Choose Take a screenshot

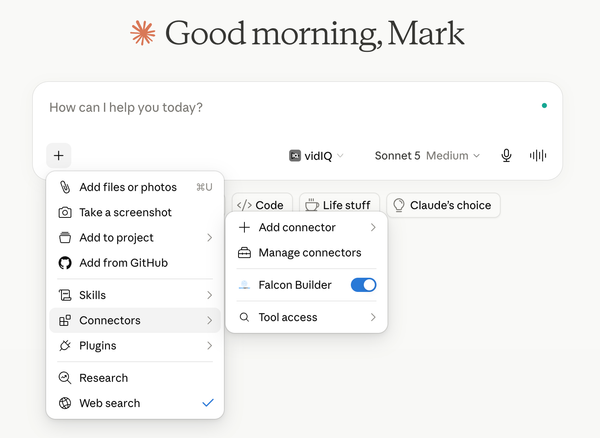135,212
